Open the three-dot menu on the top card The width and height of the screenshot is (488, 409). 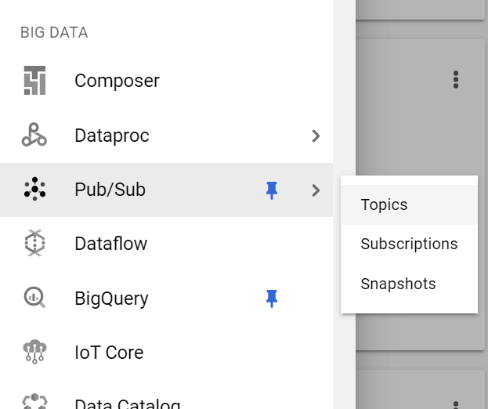[456, 80]
